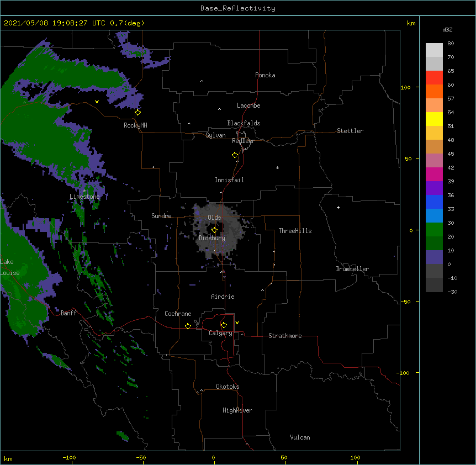Click the white asterisk above Limestone label
Screen dimensions: 476x465
click(x=84, y=191)
